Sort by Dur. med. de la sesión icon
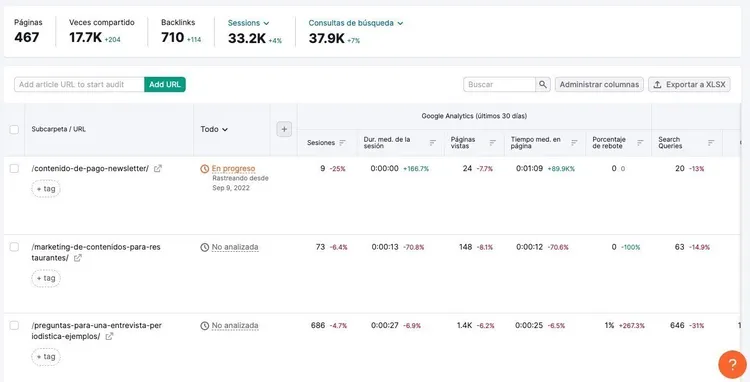The width and height of the screenshot is (750, 382). [433, 142]
